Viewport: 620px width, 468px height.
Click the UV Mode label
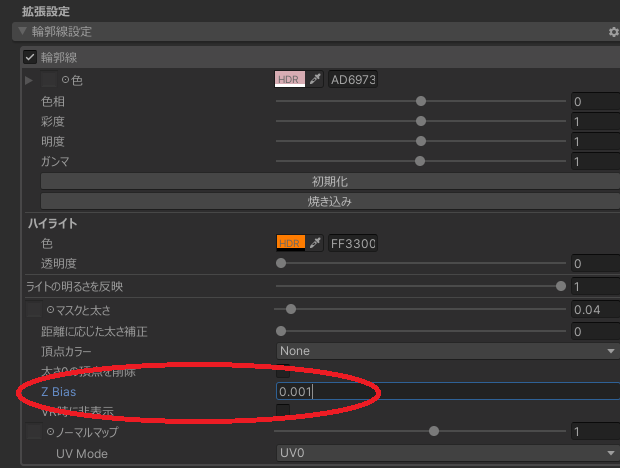82,453
